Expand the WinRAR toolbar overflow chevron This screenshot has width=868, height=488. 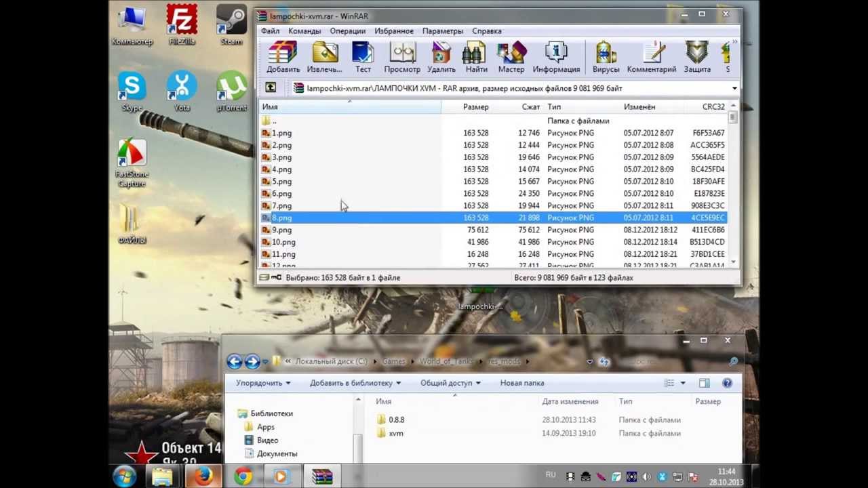735,43
